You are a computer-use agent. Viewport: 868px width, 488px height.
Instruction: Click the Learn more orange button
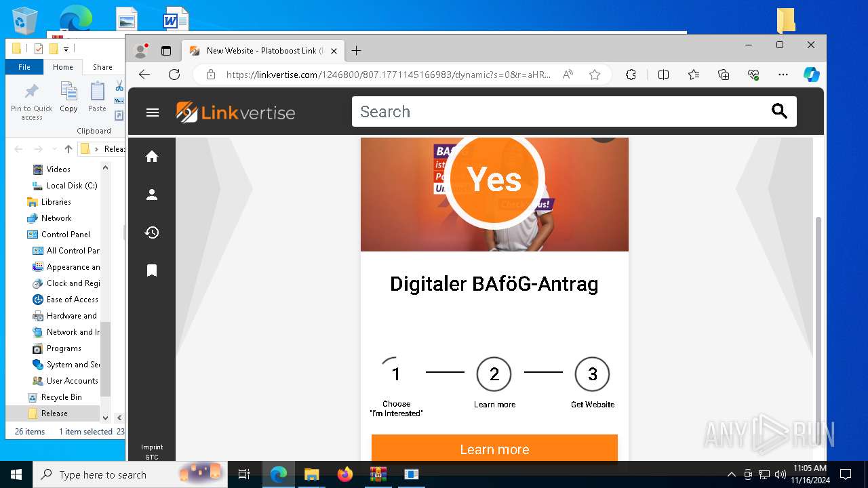point(494,449)
